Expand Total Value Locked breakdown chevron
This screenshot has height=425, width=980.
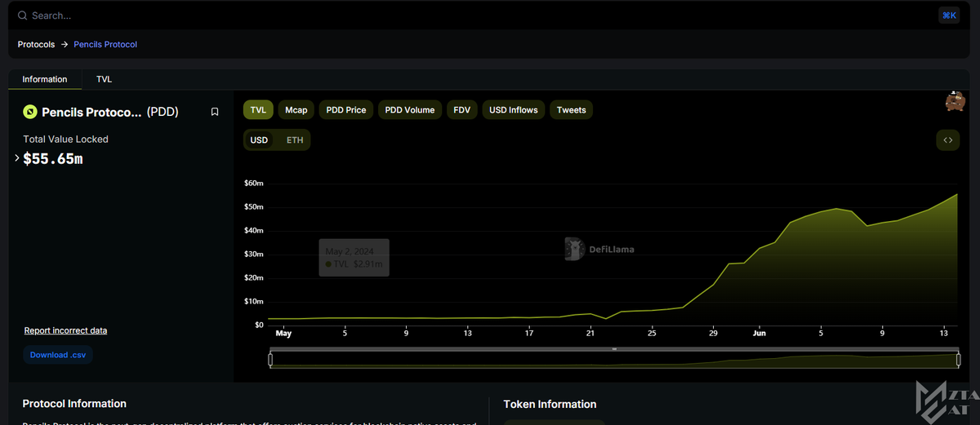17,158
